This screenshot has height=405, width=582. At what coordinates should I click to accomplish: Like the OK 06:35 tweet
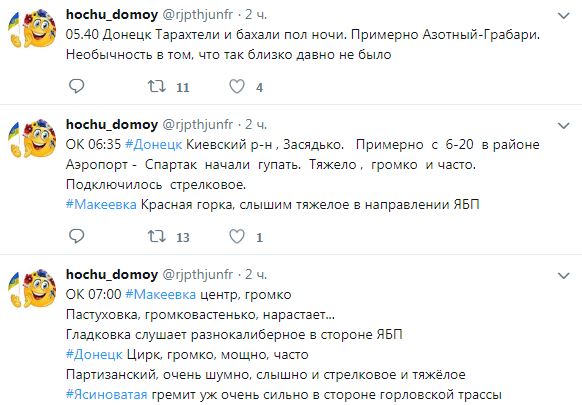point(236,236)
